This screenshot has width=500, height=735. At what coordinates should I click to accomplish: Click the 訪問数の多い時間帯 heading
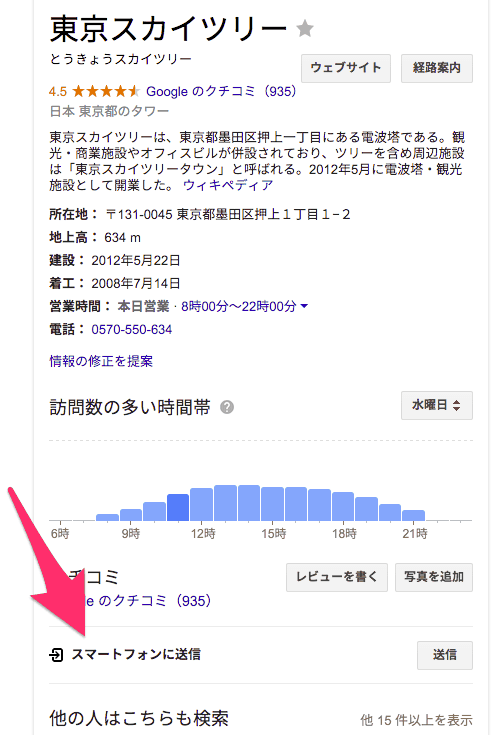[x=130, y=407]
